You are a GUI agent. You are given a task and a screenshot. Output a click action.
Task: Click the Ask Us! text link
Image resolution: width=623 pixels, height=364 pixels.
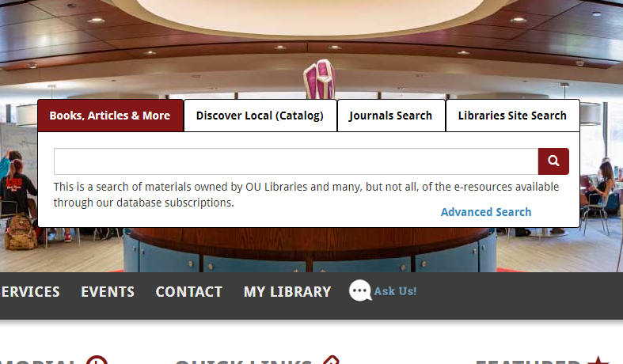pos(395,291)
